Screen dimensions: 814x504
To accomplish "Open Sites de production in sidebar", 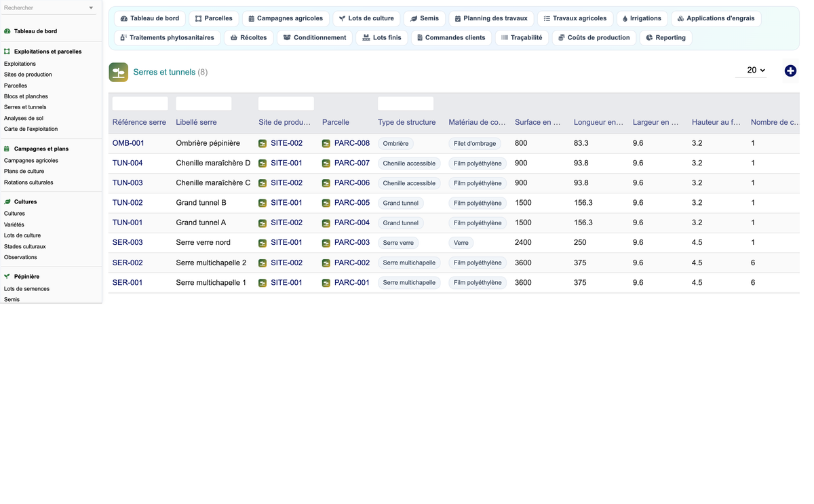I will click(28, 75).
